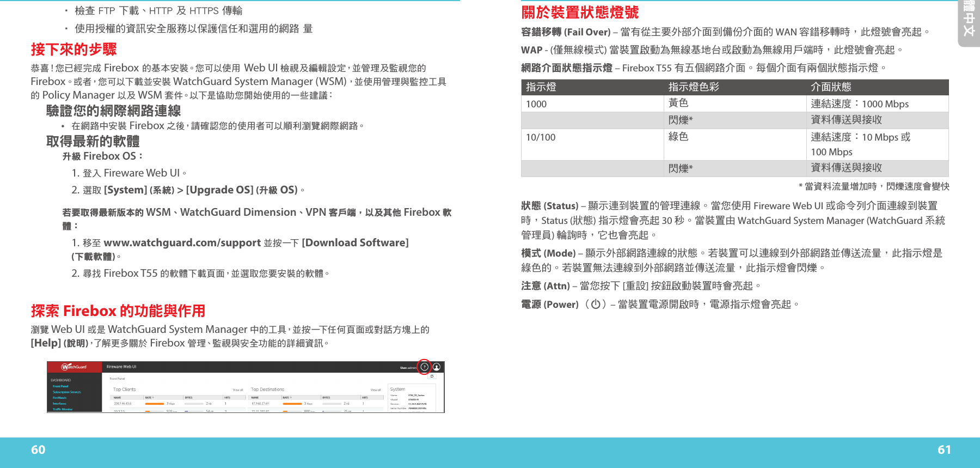Click www.watchguard.com/support link text
This screenshot has height=468, width=980.
(x=182, y=242)
